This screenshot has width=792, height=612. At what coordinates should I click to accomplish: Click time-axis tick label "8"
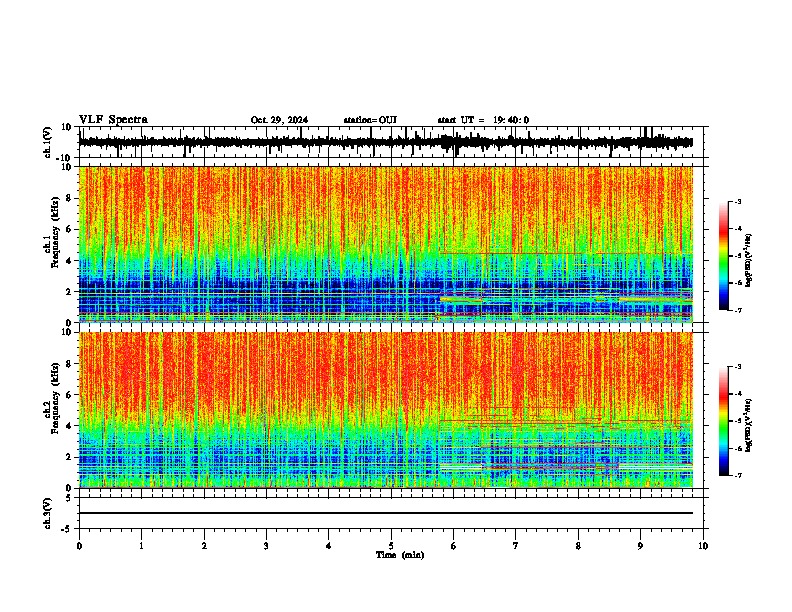[578, 546]
